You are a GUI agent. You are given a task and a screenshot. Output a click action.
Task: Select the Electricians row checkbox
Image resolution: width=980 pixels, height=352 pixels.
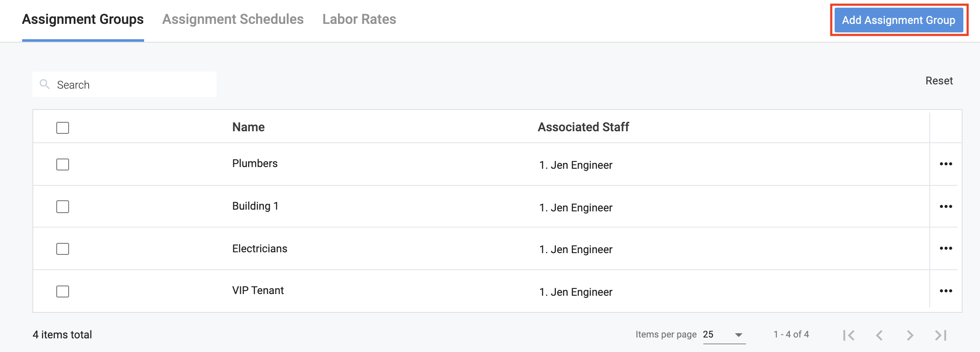(63, 249)
